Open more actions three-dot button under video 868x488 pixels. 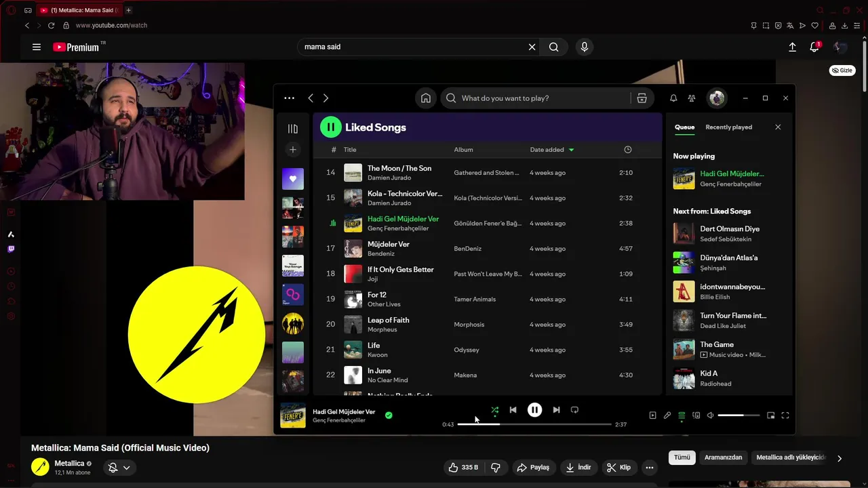pos(650,468)
